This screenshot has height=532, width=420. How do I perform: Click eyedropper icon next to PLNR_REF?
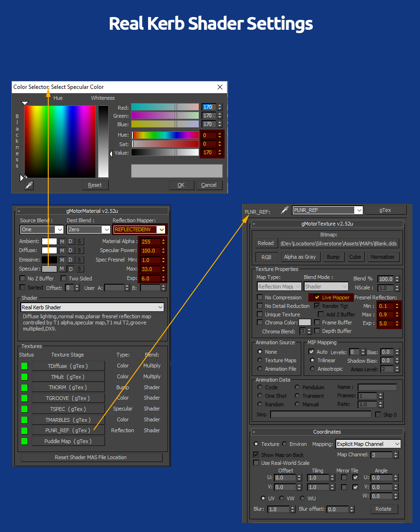(285, 210)
